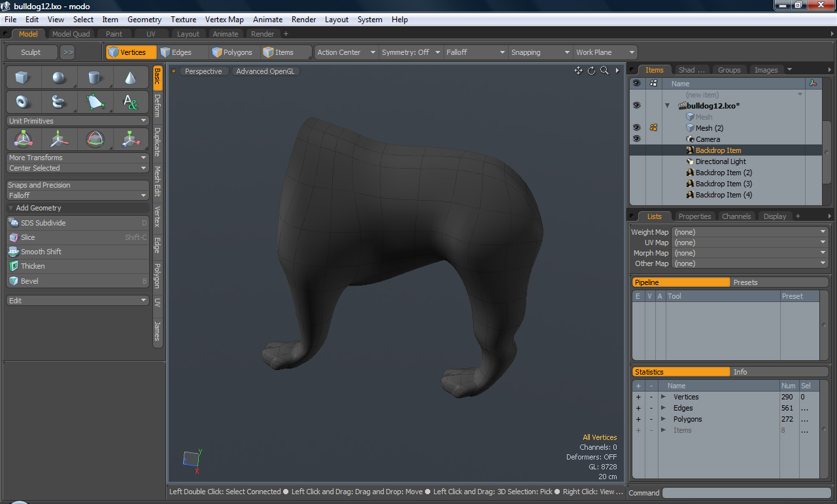Collapse the bulldog12.lxo scene tree
The image size is (837, 504).
668,105
